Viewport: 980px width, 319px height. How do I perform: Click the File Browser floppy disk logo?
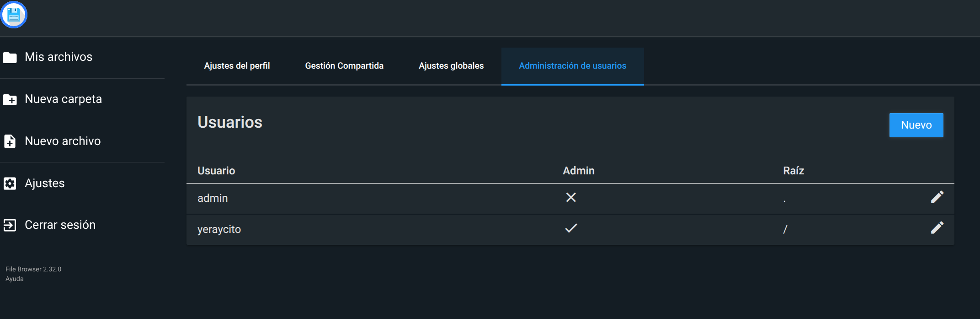click(14, 15)
